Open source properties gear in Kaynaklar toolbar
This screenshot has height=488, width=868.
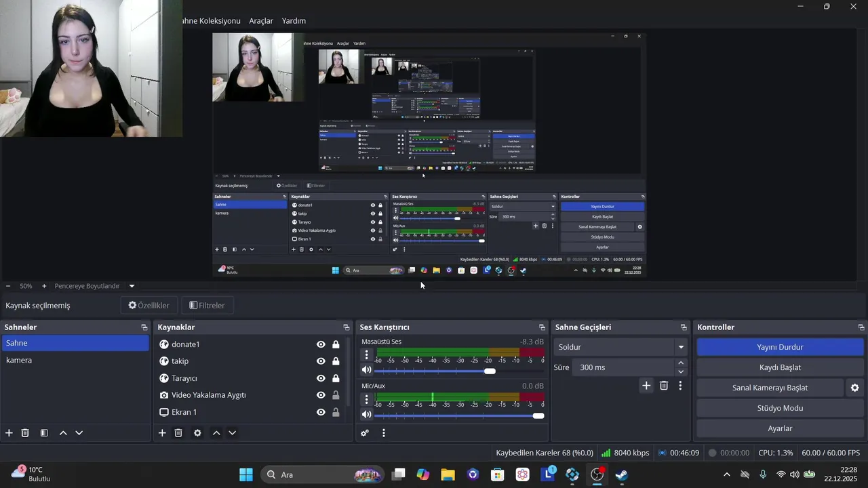pyautogui.click(x=197, y=432)
